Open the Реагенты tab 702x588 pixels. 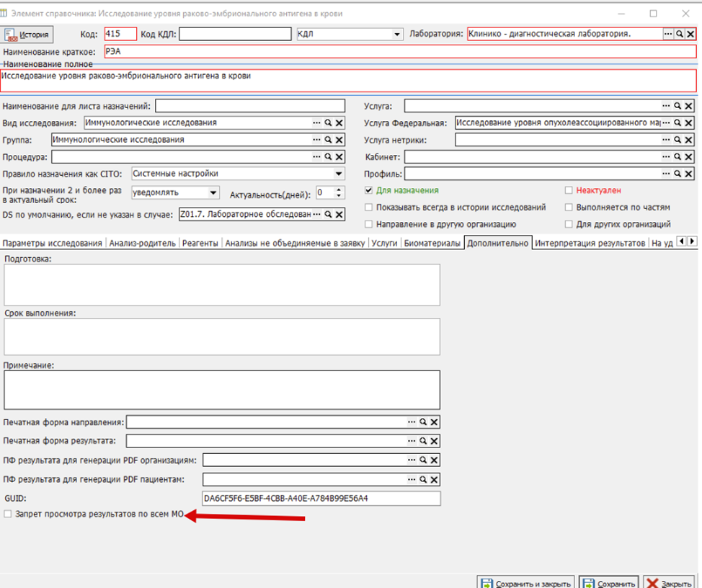tap(200, 243)
